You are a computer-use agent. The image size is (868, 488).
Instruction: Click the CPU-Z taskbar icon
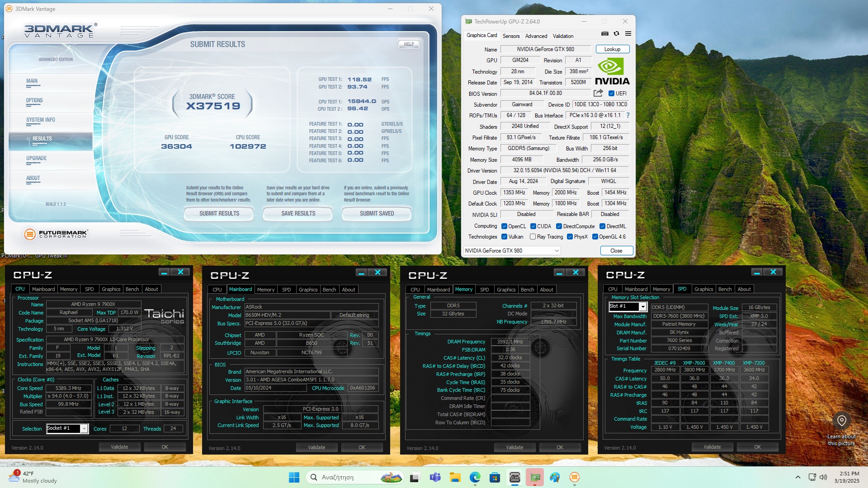(514, 477)
